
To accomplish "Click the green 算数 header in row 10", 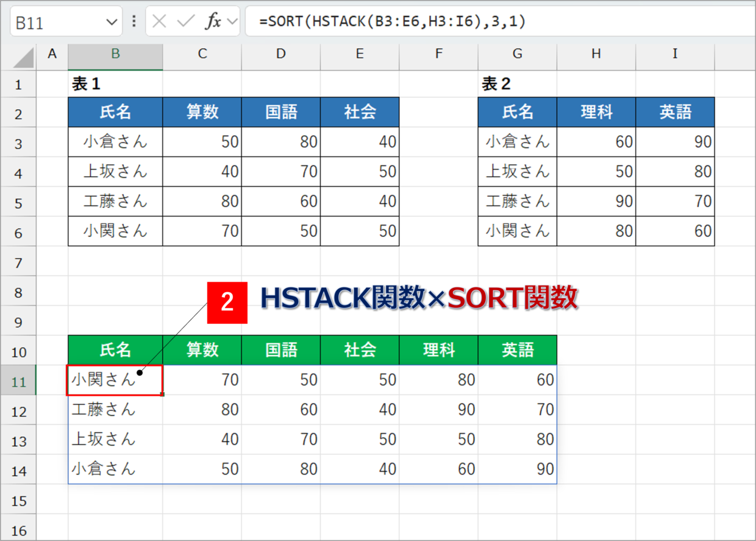I will tap(202, 350).
